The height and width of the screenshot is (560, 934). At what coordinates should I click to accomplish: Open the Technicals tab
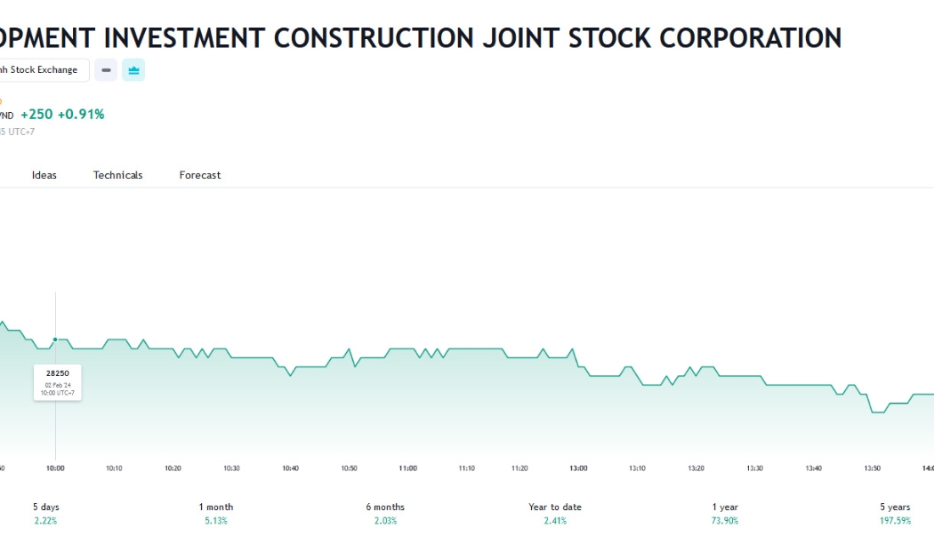118,175
